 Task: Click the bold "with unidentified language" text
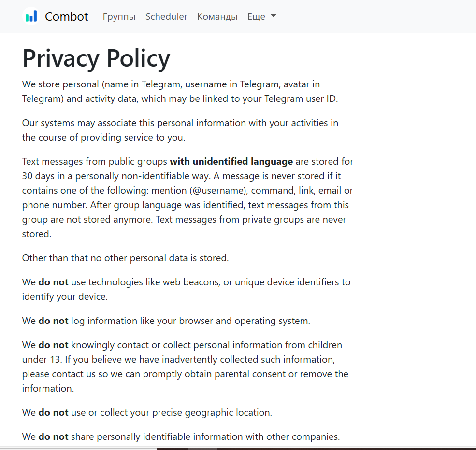click(x=231, y=161)
